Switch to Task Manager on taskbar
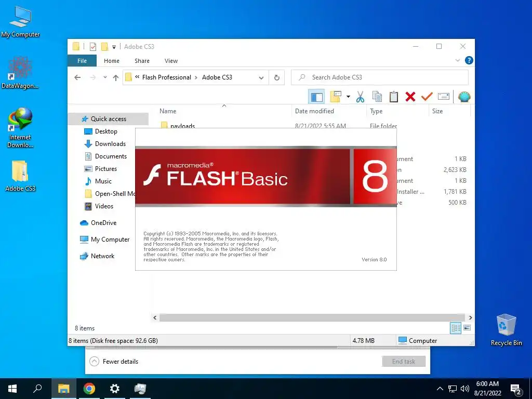Viewport: 532px width, 399px height. tap(140, 389)
